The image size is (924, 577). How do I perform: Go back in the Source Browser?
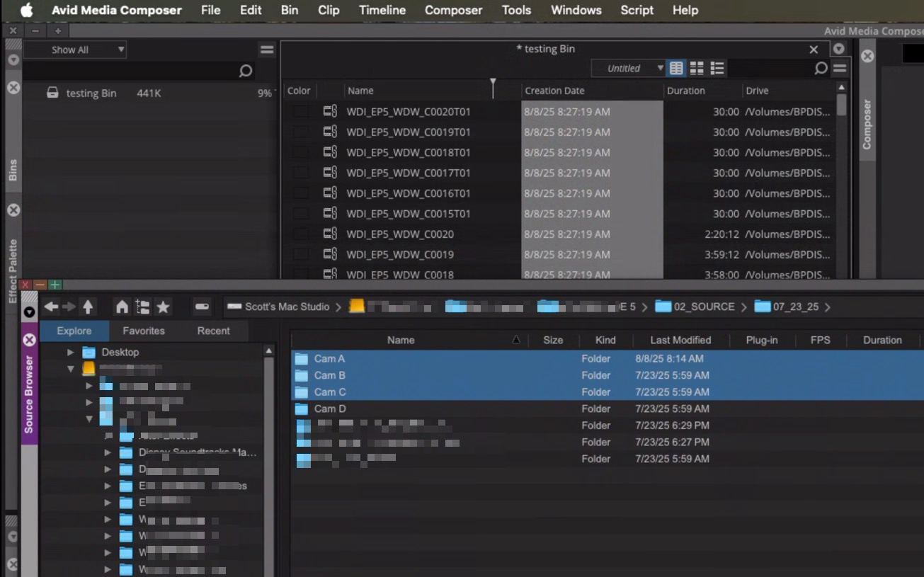pyautogui.click(x=51, y=307)
